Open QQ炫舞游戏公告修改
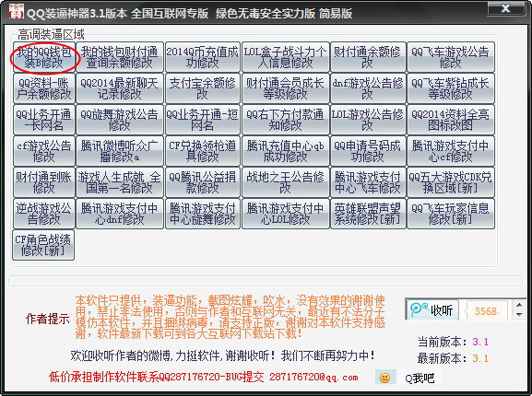532x396 pixels. (x=120, y=120)
